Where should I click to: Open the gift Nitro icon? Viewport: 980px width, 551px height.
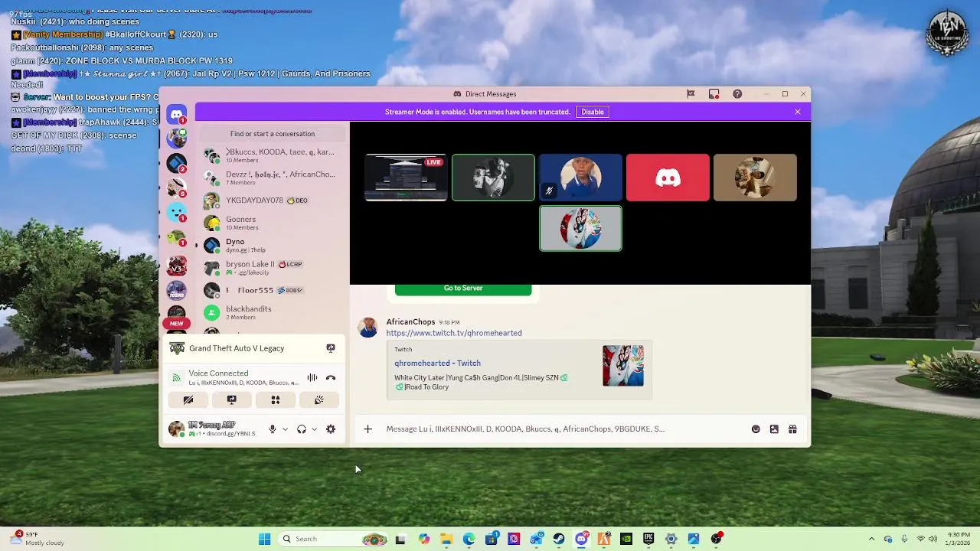pyautogui.click(x=792, y=429)
